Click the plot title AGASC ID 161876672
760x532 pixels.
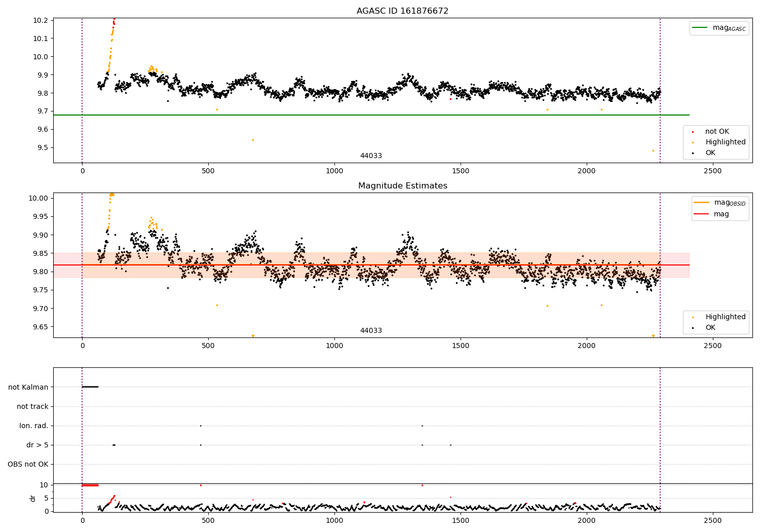pyautogui.click(x=402, y=11)
